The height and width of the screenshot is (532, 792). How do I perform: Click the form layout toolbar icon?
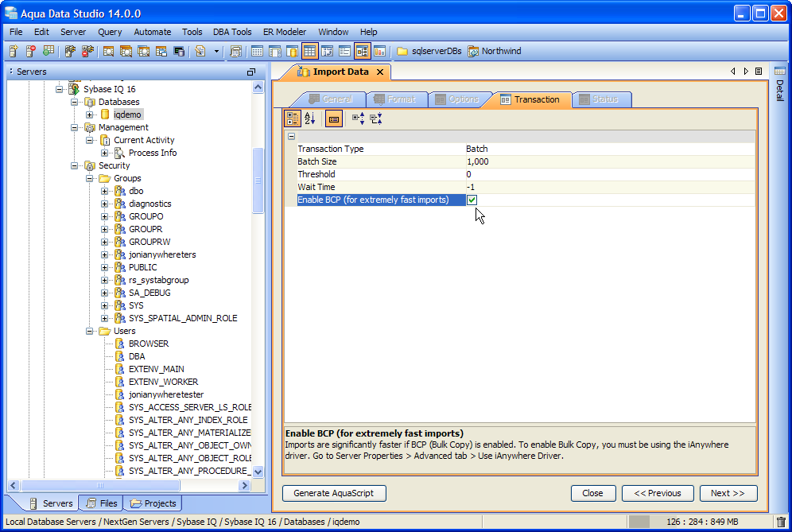(344, 51)
